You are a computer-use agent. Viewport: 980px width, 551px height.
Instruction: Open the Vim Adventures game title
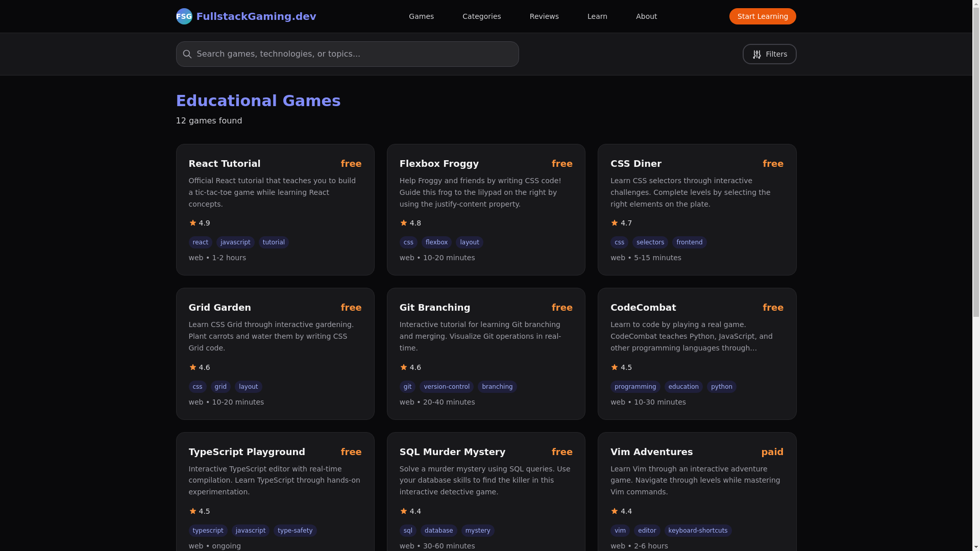click(652, 452)
